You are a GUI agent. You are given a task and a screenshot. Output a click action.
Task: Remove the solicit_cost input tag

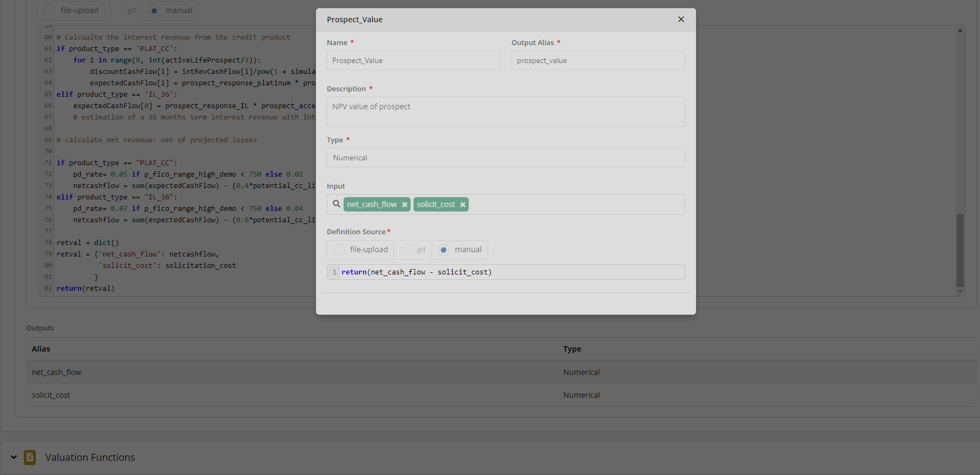pyautogui.click(x=463, y=205)
